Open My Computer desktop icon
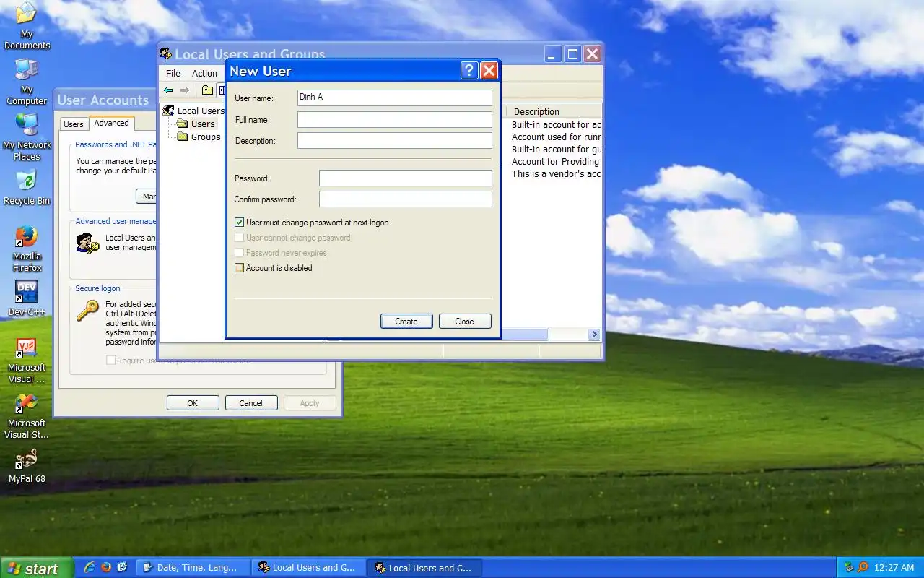The width and height of the screenshot is (924, 578). 27,82
